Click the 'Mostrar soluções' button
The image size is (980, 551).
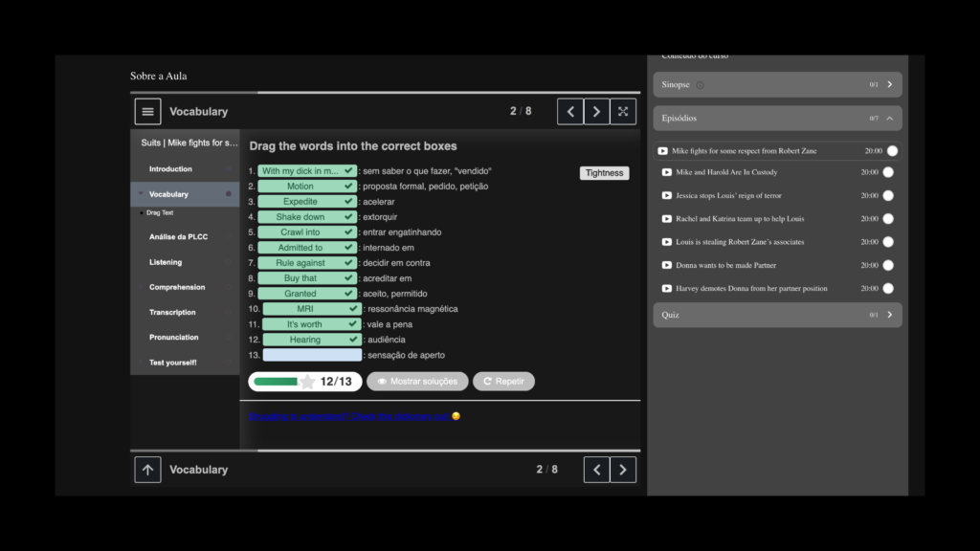click(x=417, y=381)
